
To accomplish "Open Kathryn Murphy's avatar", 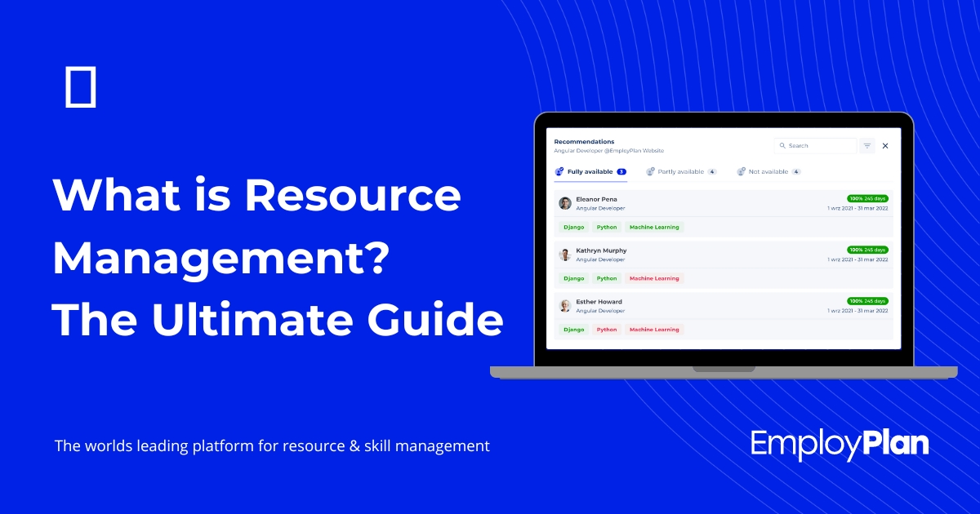I will click(x=565, y=255).
